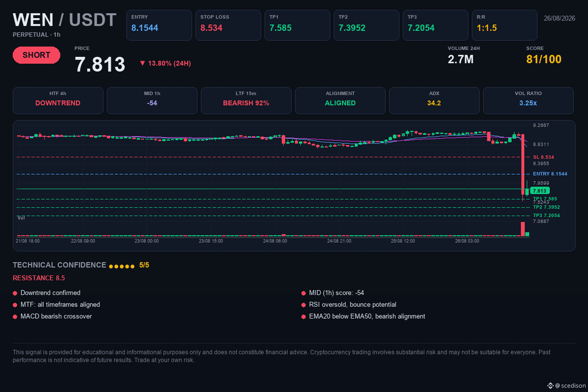
Task: Select the TP2 7.3952 header card
Action: (x=366, y=25)
